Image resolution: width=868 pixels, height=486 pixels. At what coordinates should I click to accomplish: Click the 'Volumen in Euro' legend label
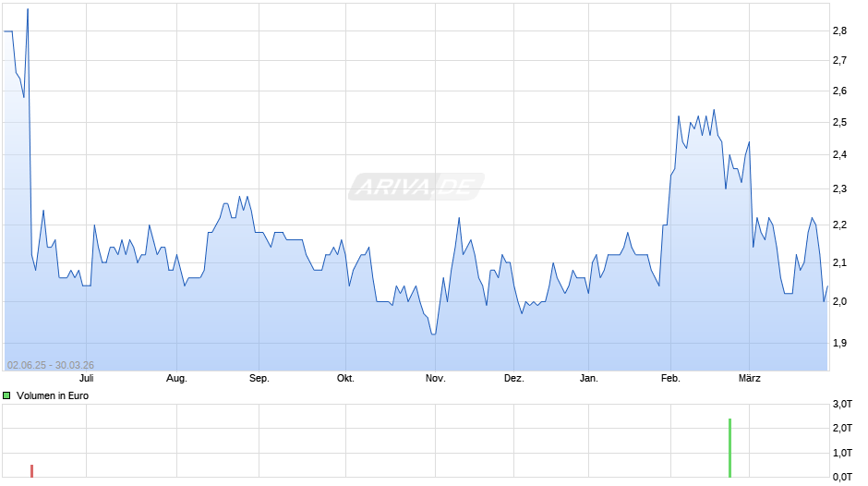coord(53,395)
